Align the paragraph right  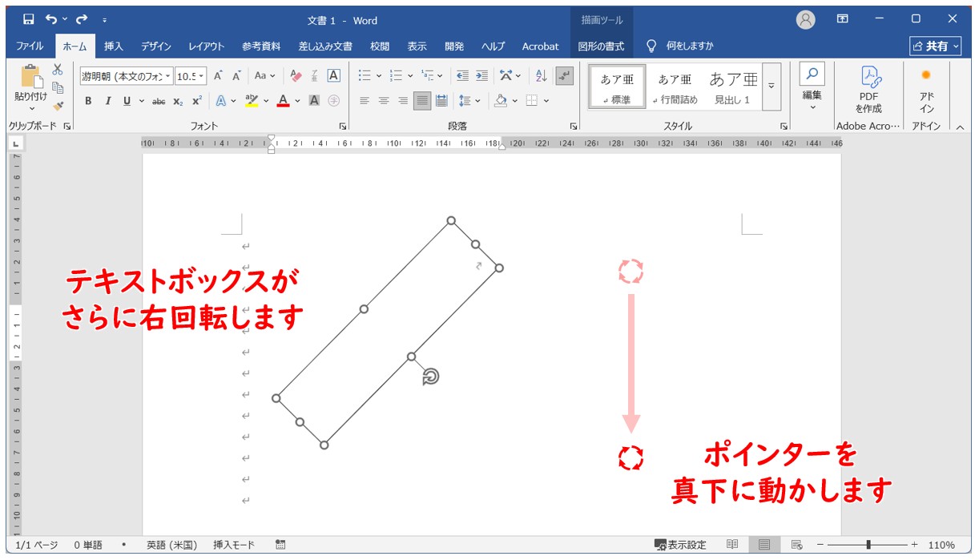tap(403, 101)
